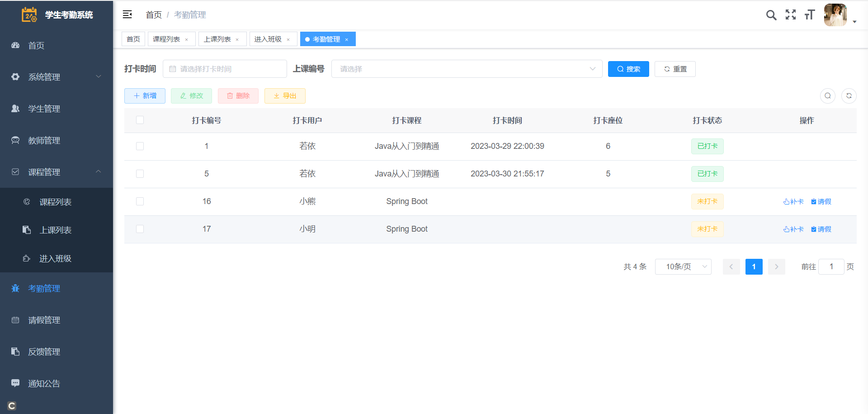The height and width of the screenshot is (414, 868).
Task: Click the round refresh table icon
Action: [x=849, y=95]
